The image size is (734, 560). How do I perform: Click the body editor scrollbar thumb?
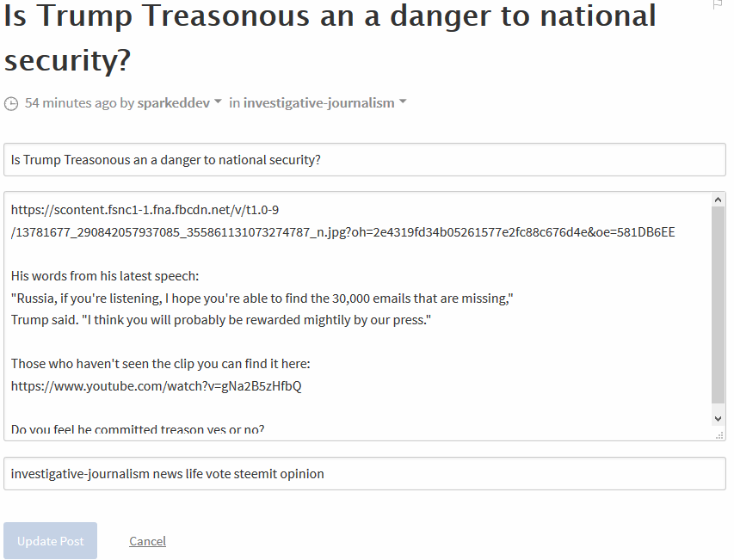click(x=719, y=305)
